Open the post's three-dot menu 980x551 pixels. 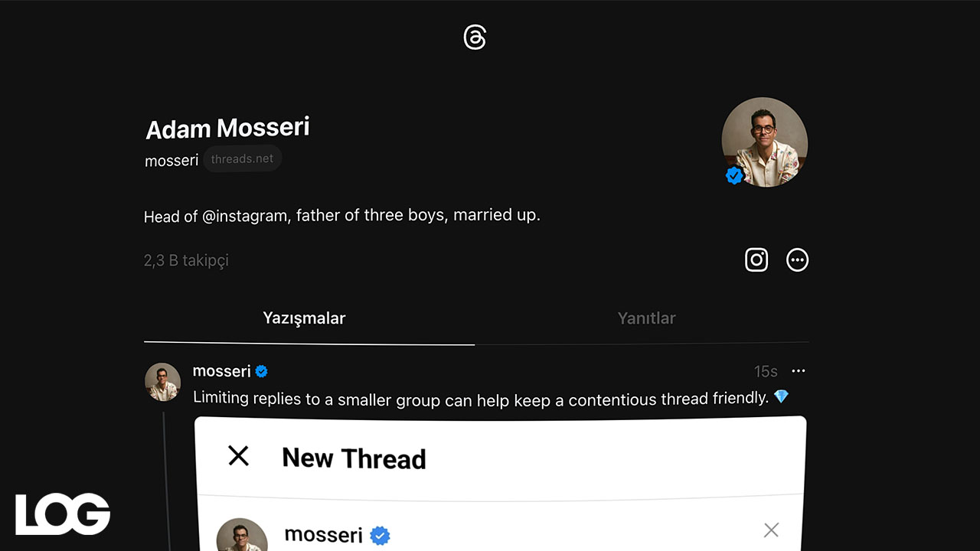pyautogui.click(x=799, y=371)
